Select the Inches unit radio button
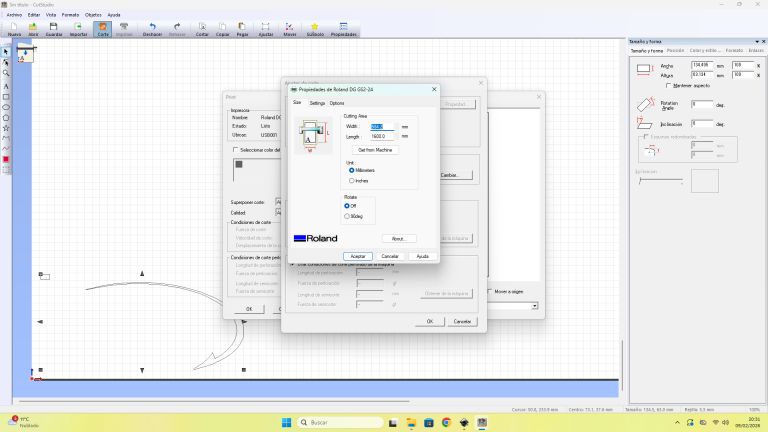Viewport: 768px width, 432px height. (351, 181)
